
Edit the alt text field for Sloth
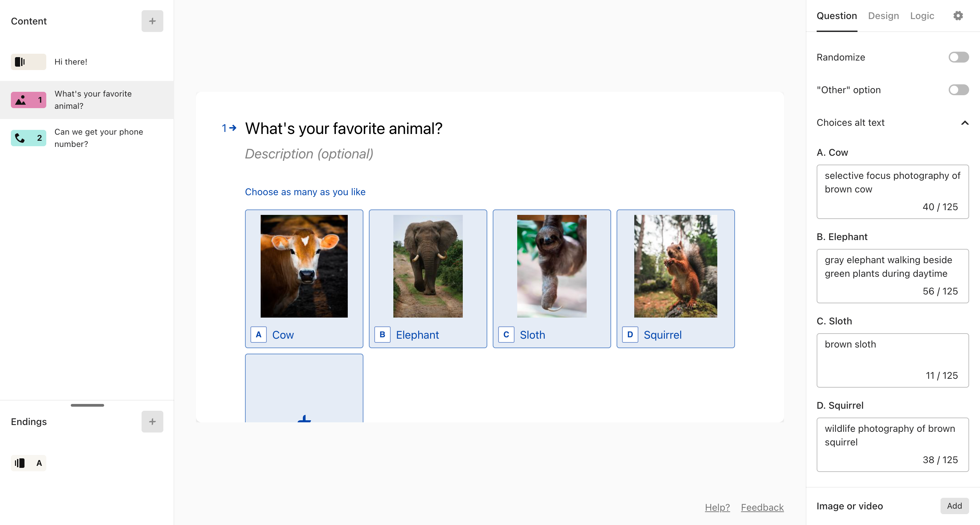tap(892, 360)
